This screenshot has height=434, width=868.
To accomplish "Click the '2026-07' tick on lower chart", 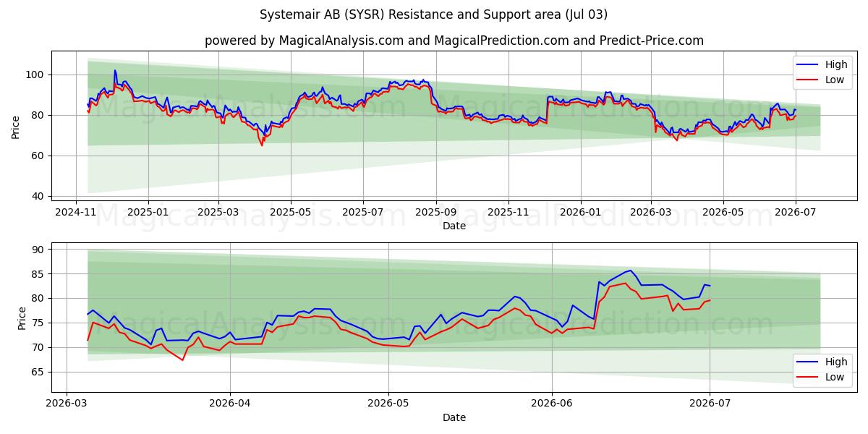I will (x=710, y=404).
